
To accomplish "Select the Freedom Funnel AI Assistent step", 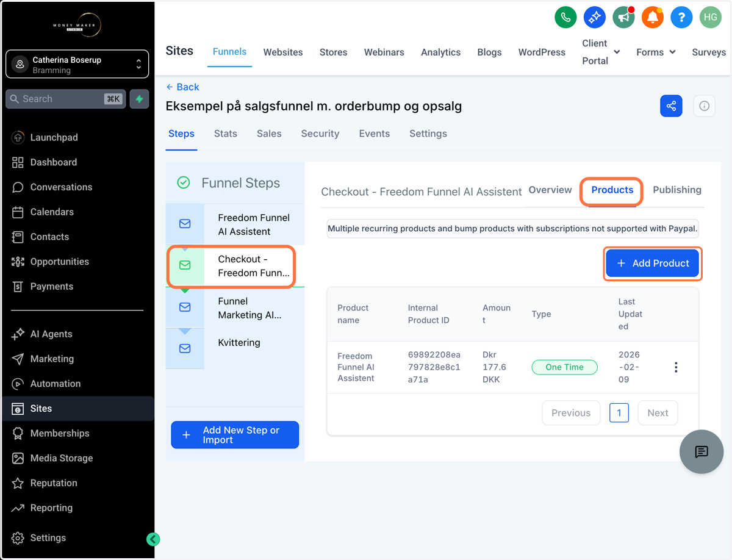I will pyautogui.click(x=235, y=224).
